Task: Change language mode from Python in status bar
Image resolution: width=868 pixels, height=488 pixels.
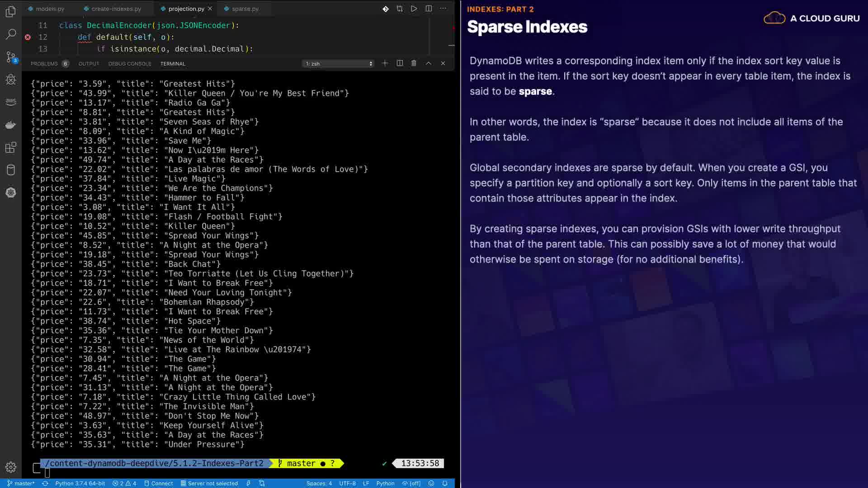Action: (385, 483)
